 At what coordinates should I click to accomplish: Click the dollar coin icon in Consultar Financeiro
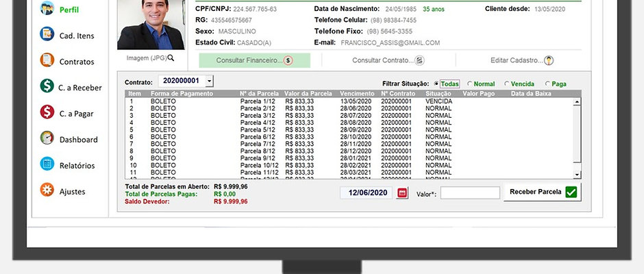click(x=288, y=61)
